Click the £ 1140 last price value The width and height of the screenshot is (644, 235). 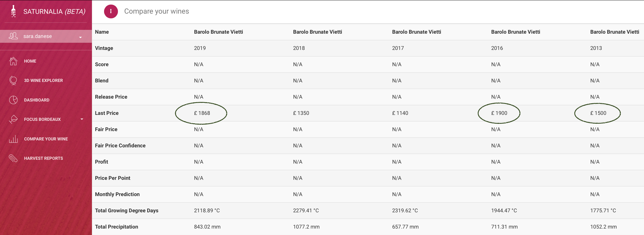(400, 113)
